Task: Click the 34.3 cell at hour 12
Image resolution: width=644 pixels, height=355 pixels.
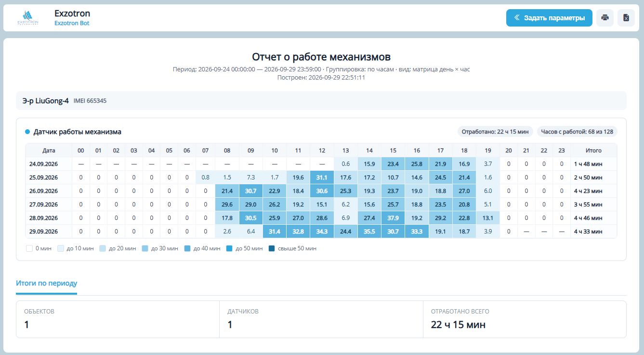Action: click(322, 232)
